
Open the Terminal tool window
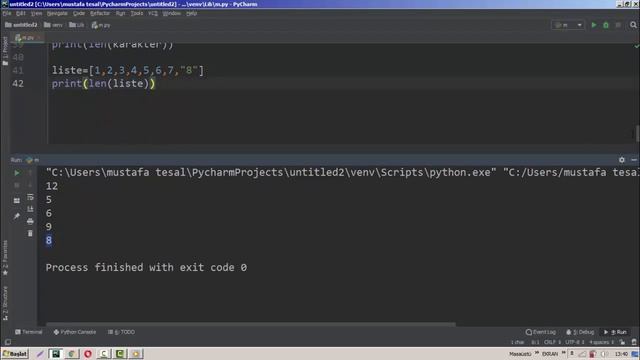tap(29, 332)
